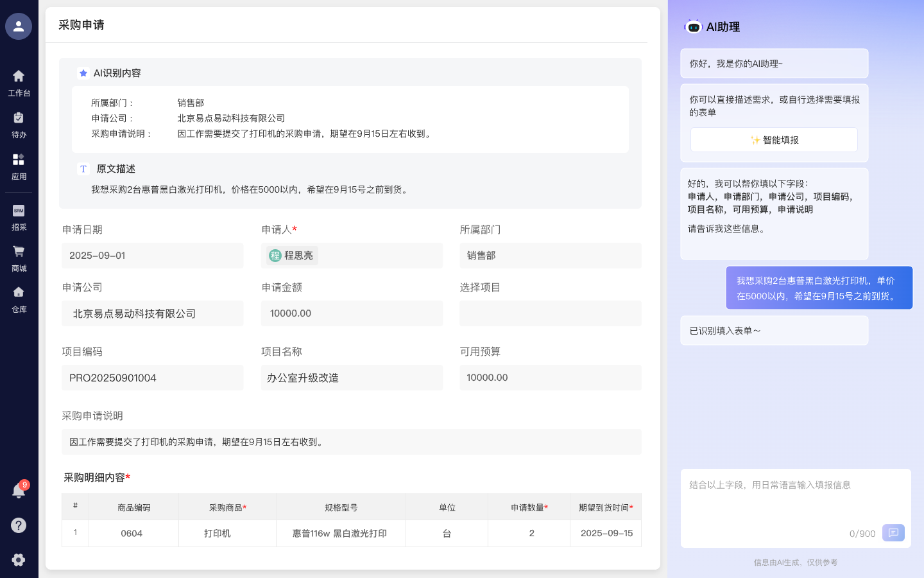Screen dimensions: 924x578
Task: Send a message with the chat send icon
Action: (893, 532)
